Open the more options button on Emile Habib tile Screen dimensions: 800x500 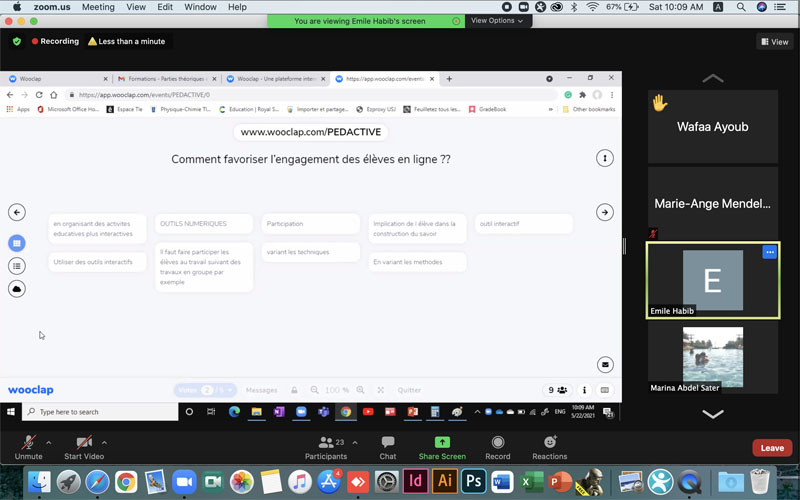769,252
